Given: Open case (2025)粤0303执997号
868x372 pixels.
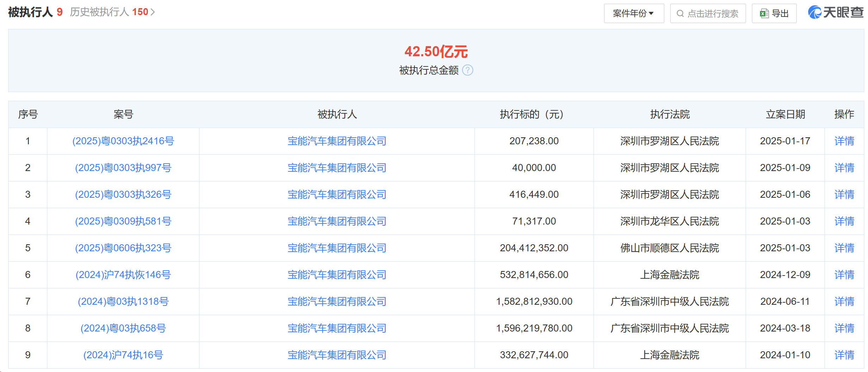Looking at the screenshot, I should 123,168.
